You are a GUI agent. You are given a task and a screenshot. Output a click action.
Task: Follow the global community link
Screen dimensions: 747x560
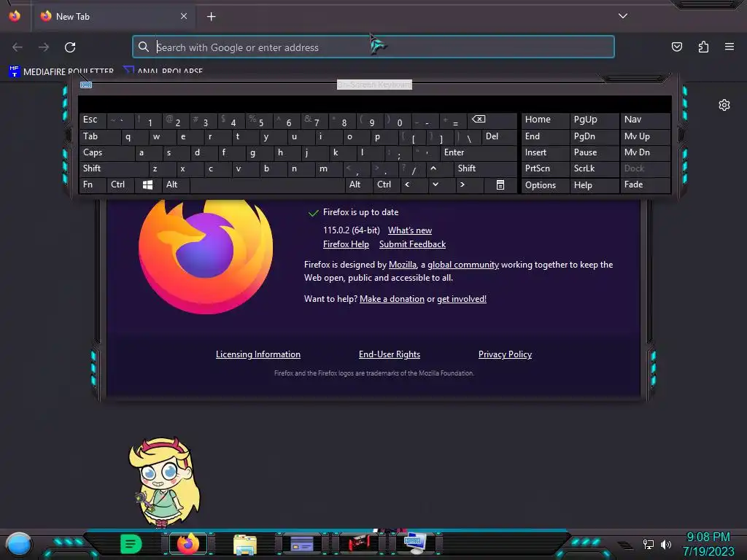[463, 265]
